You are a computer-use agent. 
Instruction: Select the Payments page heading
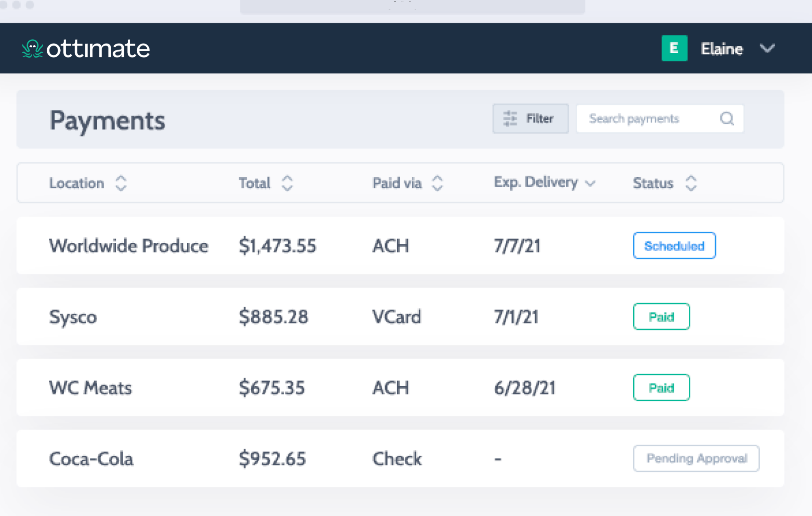point(107,120)
